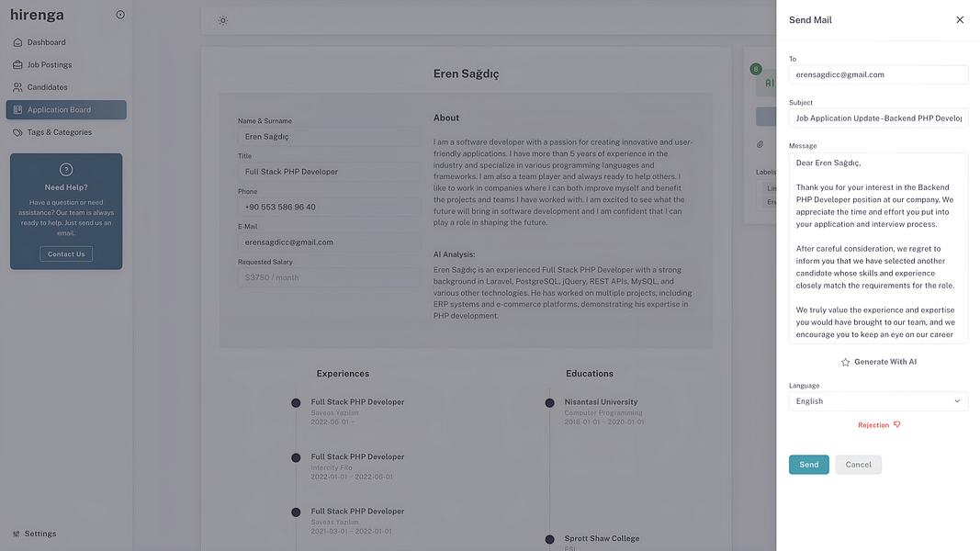The width and height of the screenshot is (980, 551).
Task: Close the Send Mail panel
Action: pos(960,20)
